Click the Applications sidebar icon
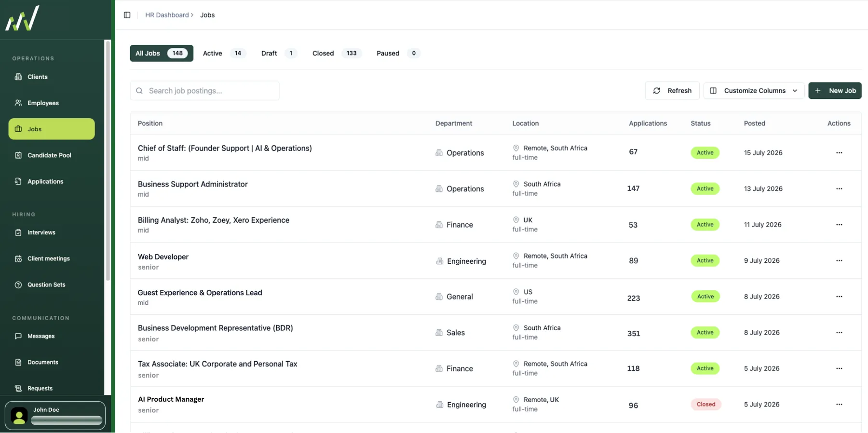 [x=18, y=181]
